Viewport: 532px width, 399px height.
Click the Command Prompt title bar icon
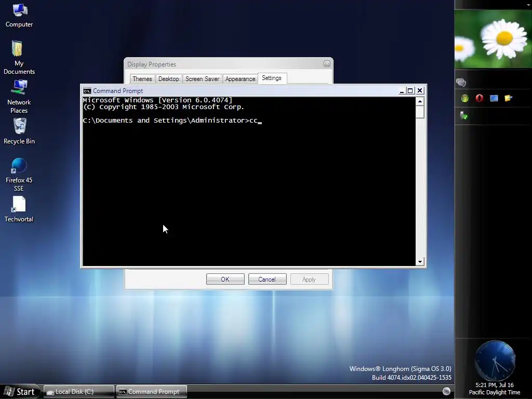tap(87, 91)
